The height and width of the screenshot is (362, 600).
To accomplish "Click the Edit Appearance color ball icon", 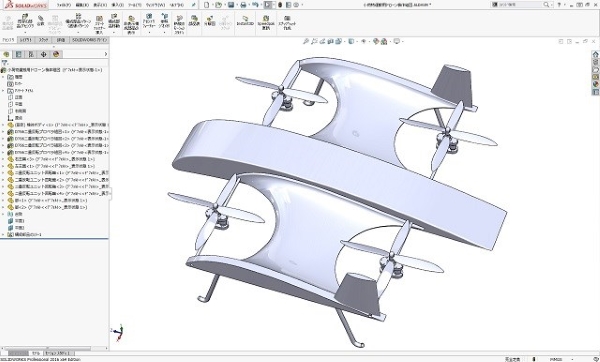I will (x=376, y=41).
